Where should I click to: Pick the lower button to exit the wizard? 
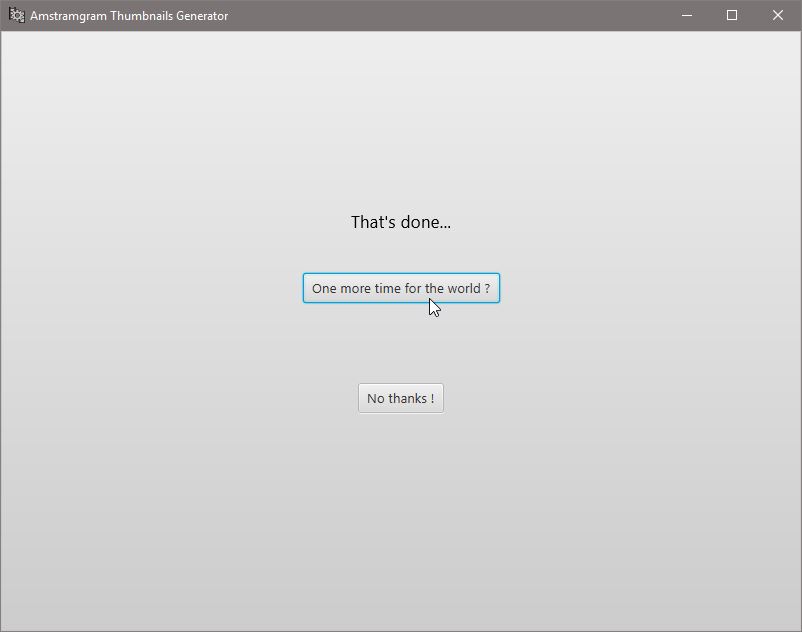pos(401,398)
